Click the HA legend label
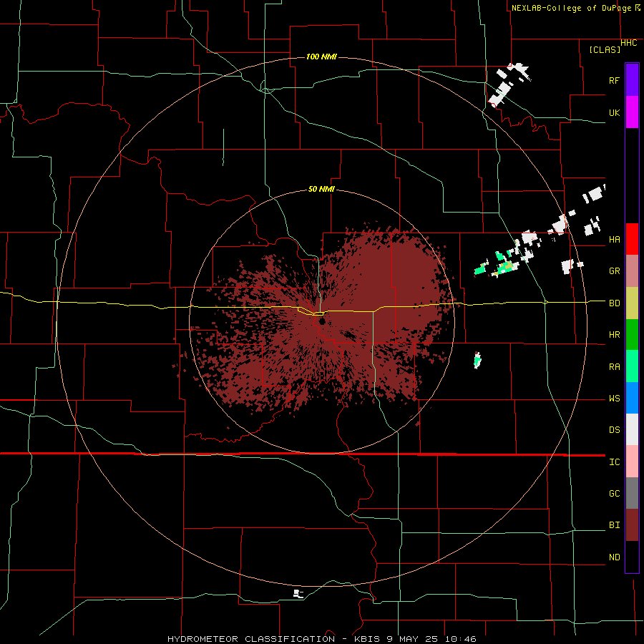The width and height of the screenshot is (644, 644). coord(614,240)
